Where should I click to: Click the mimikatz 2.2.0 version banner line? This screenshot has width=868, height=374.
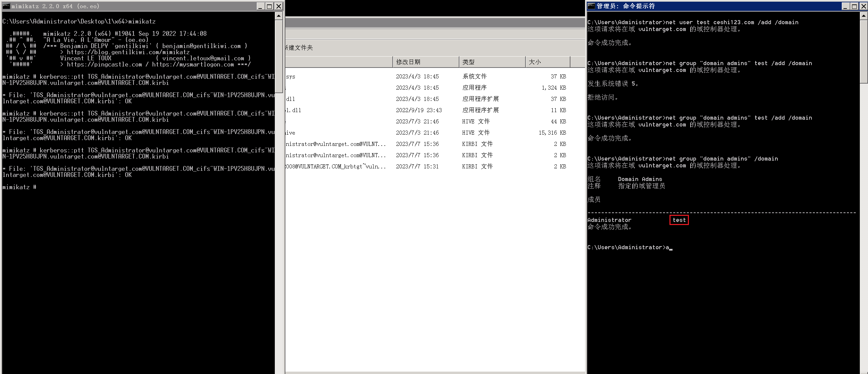[125, 34]
